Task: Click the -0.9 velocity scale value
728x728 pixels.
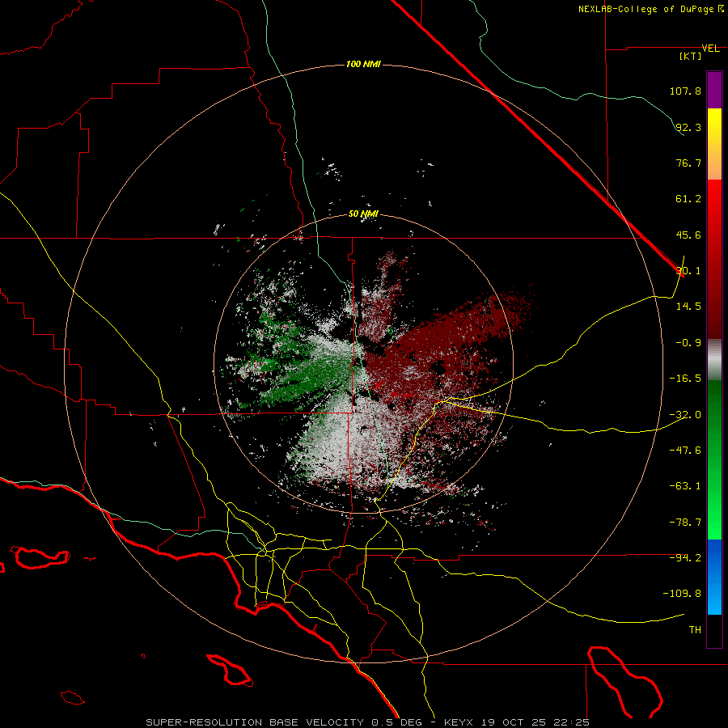Action: coord(688,343)
